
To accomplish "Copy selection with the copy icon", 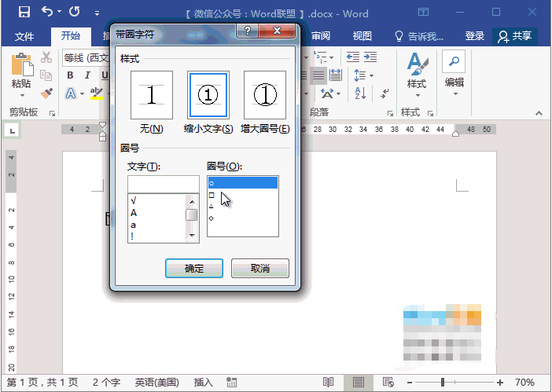I will [x=46, y=75].
